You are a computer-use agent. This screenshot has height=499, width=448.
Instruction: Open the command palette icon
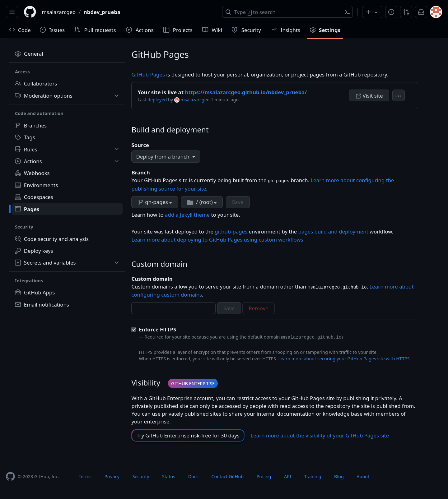coord(347,12)
